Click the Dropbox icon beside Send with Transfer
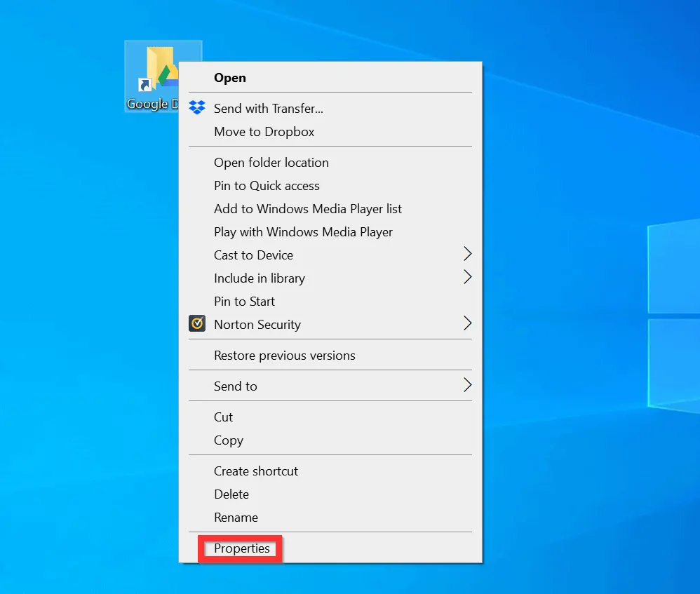700x594 pixels. pos(197,107)
